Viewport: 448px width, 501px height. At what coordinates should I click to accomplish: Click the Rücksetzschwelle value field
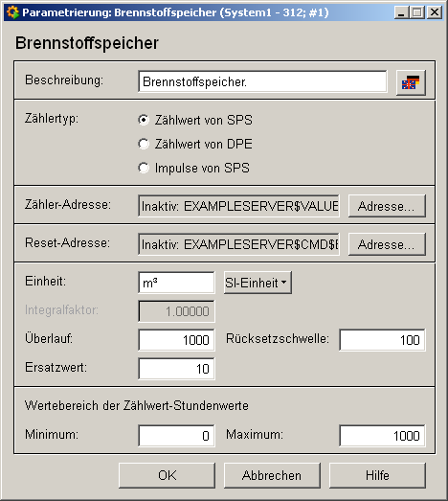tap(382, 340)
